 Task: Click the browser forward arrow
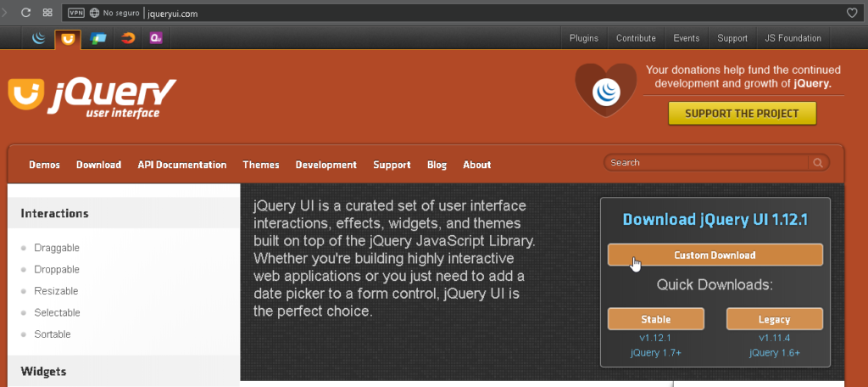[4, 13]
